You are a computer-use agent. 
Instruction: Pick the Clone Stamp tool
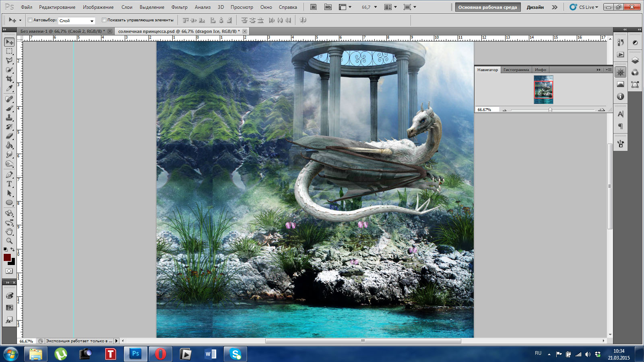point(9,117)
